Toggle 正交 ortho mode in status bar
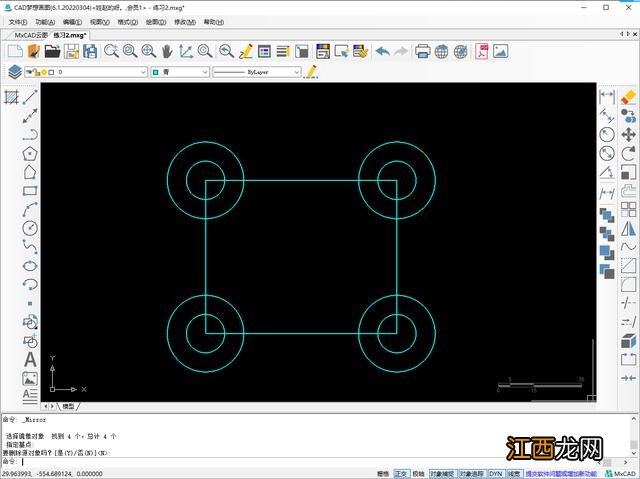The height and width of the screenshot is (479, 640). pos(400,473)
